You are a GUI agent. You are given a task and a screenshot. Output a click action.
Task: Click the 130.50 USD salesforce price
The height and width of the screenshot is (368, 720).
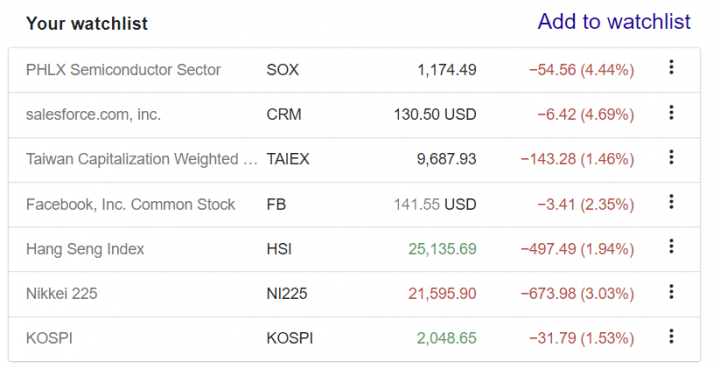pyautogui.click(x=435, y=114)
